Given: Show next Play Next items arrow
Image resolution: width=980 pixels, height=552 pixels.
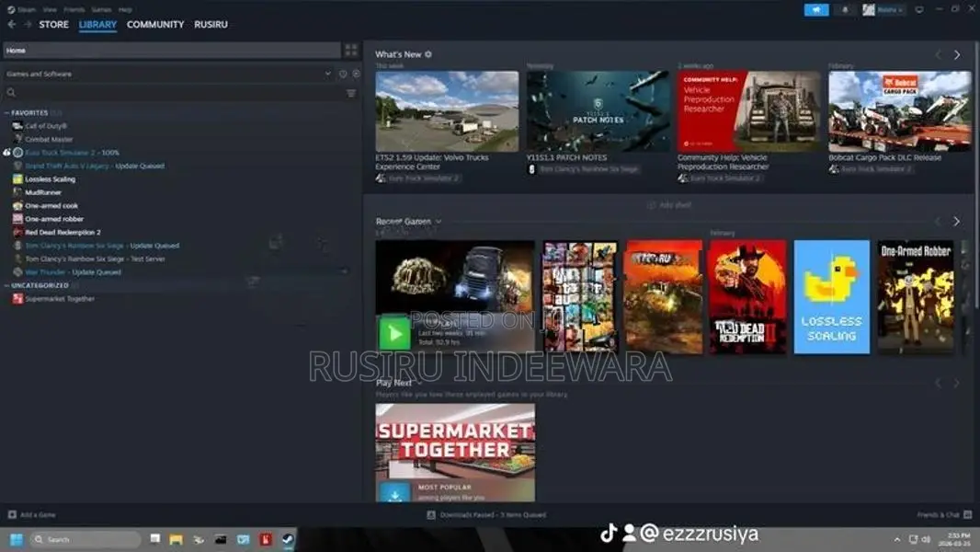Looking at the screenshot, I should tap(957, 383).
